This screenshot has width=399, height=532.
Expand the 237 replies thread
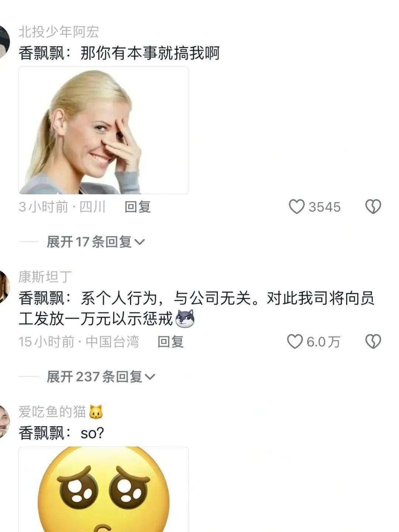[x=100, y=377]
